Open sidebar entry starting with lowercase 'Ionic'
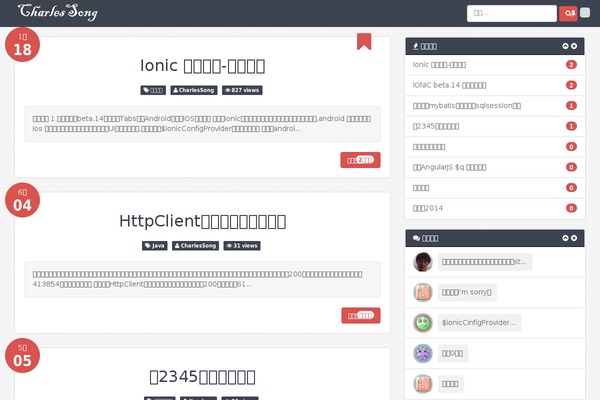600x400 pixels. click(x=439, y=65)
